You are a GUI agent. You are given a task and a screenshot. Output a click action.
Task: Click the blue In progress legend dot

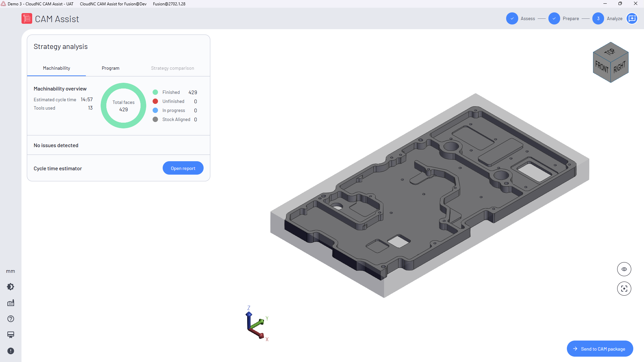155,110
